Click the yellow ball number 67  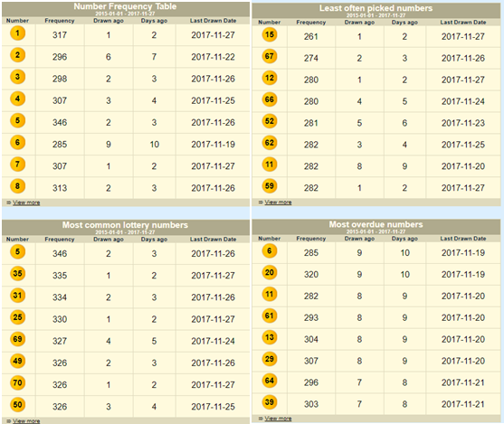pos(270,57)
